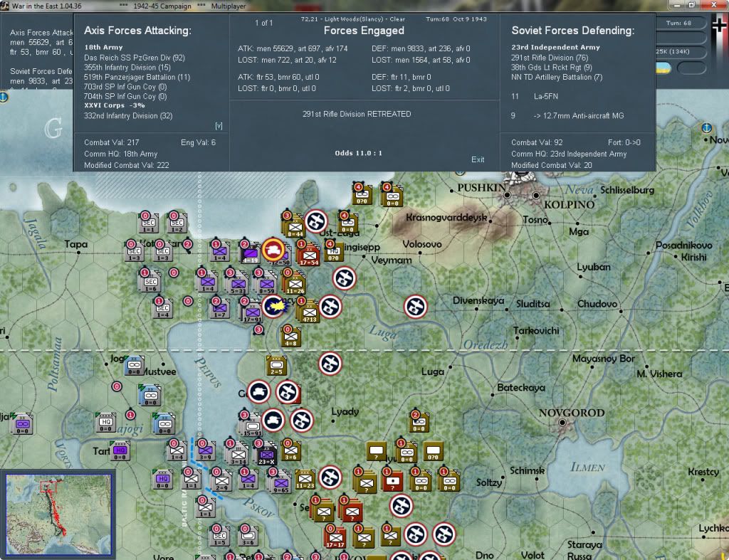Click the Turn 68 info box
This screenshot has width=729, height=560.
(x=678, y=23)
